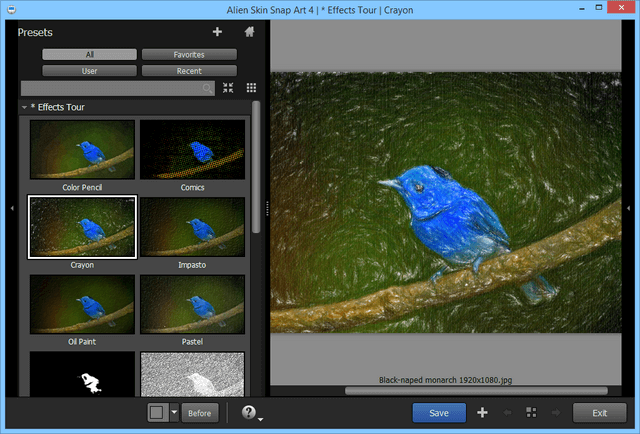Image resolution: width=640 pixels, height=434 pixels.
Task: Show User presets
Action: point(89,71)
